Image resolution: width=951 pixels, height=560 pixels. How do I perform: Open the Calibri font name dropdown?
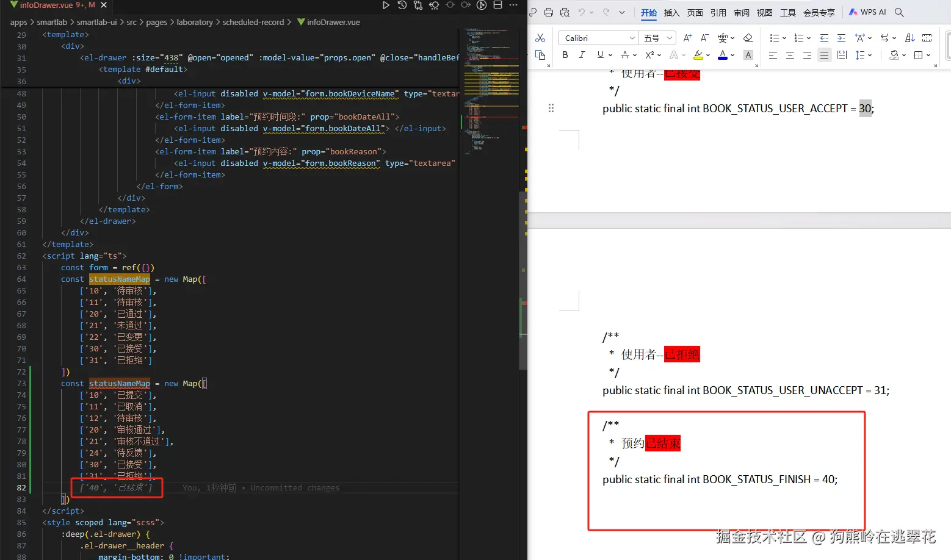click(x=632, y=38)
